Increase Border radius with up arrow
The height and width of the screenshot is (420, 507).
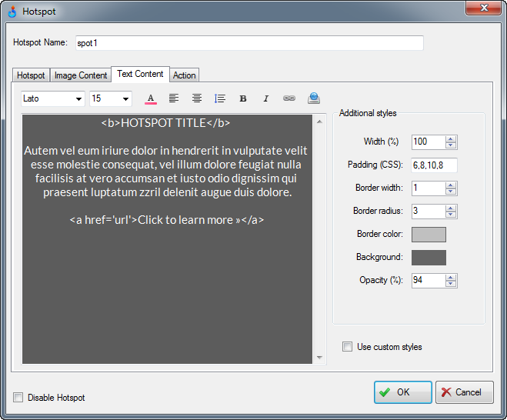[x=450, y=208]
